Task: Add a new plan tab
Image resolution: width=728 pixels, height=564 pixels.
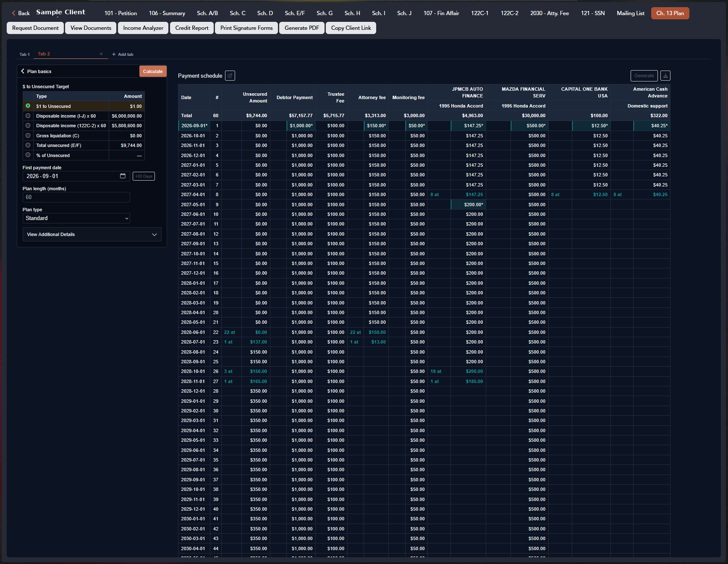Action: pyautogui.click(x=123, y=54)
